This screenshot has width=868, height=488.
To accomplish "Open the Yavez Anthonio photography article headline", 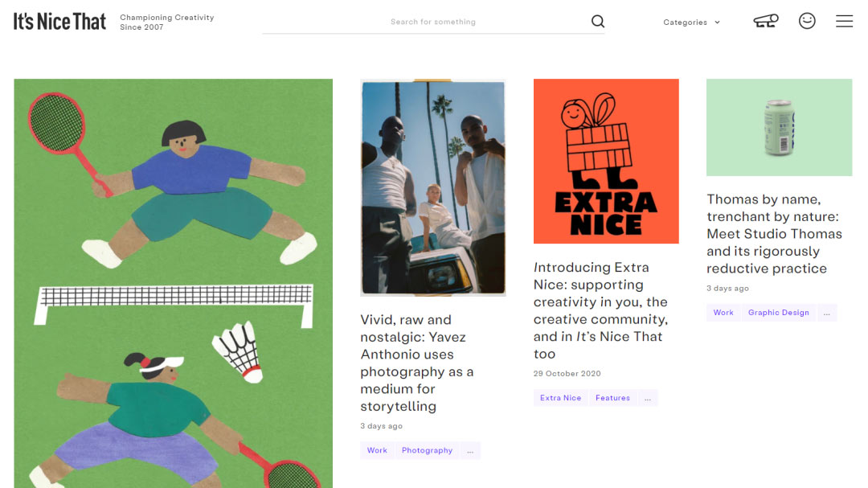I will point(416,363).
